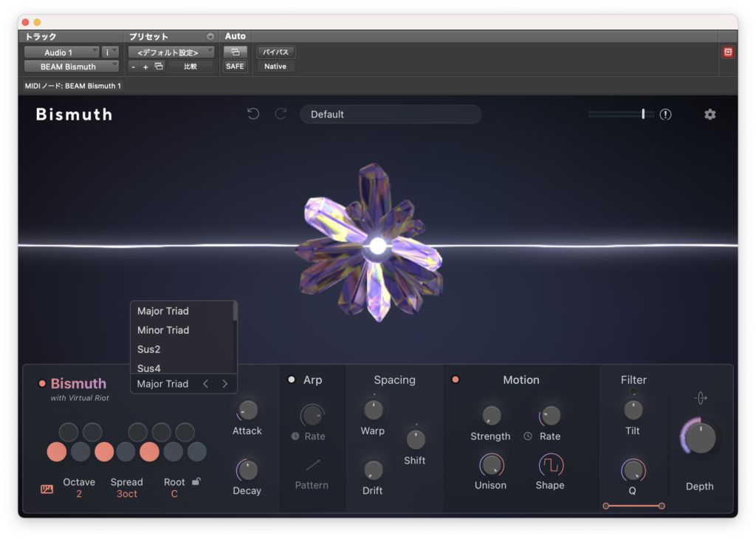Open the デフォルト設定 preset dropdown
Viewport: 756px width, 539px height.
pos(171,52)
